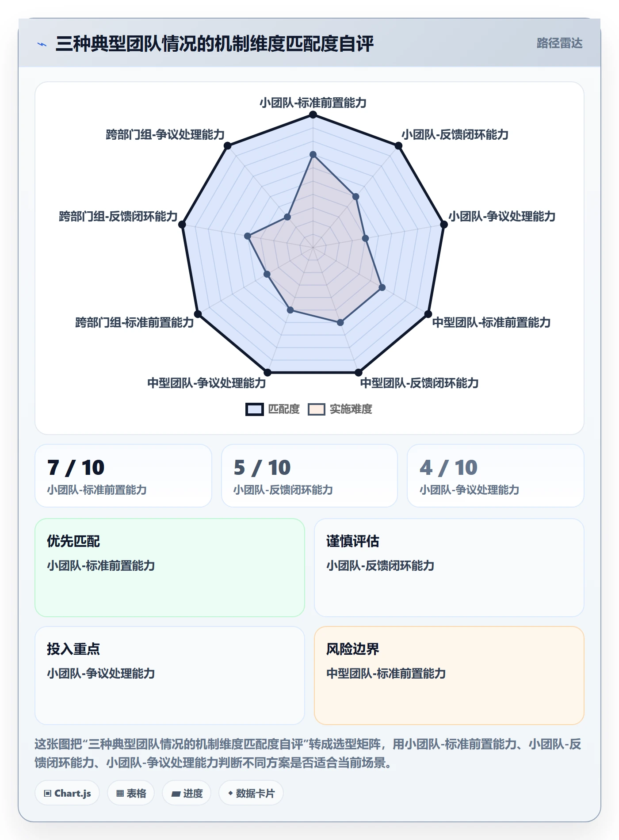This screenshot has width=619, height=840.
Task: Click the 小团队-争议处理能力 outer radar point
Action: [x=444, y=225]
